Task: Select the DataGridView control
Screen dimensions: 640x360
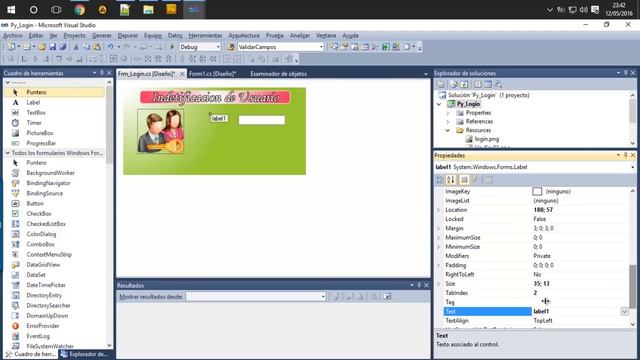Action: 43,265
